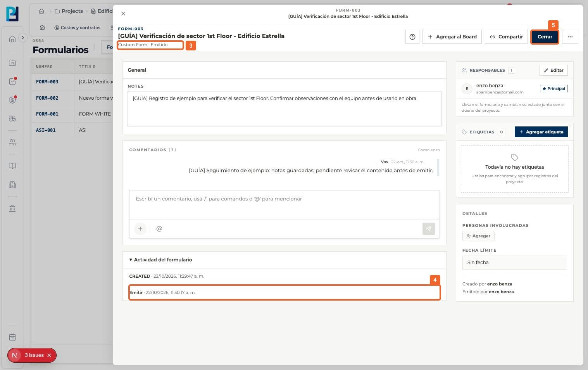588x370 pixels.
Task: Open the people icon in sidebar
Action: [12, 142]
